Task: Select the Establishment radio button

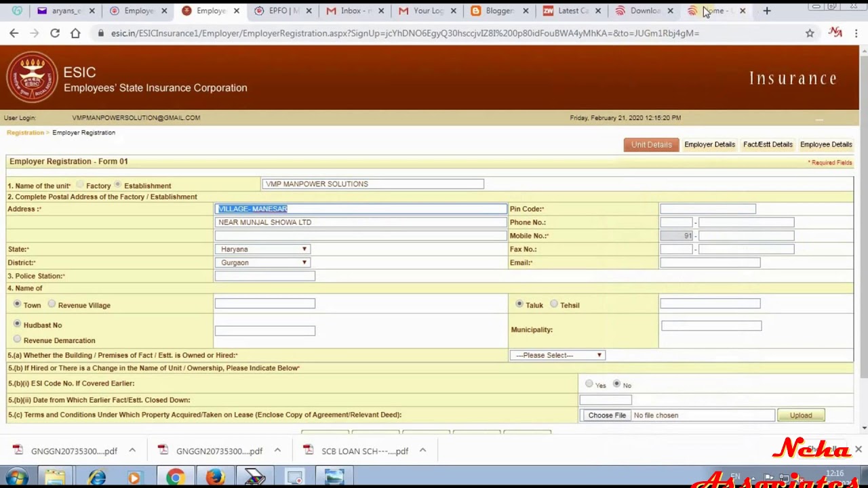Action: click(119, 184)
